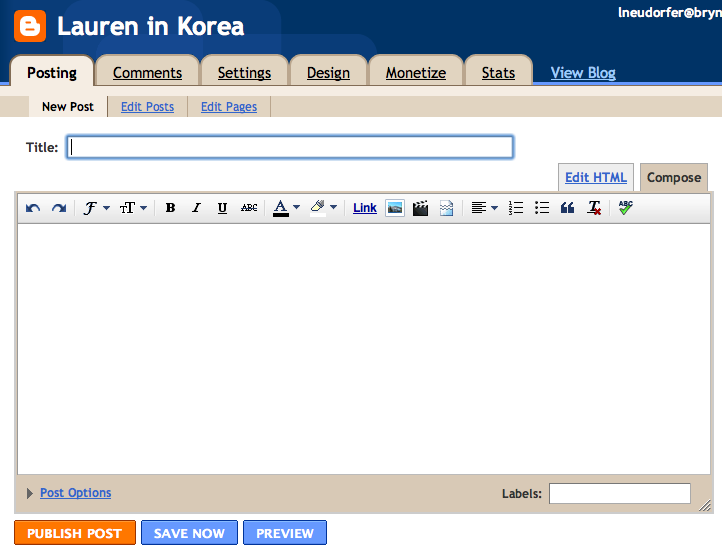Image resolution: width=722 pixels, height=550 pixels.
Task: Insert a jump break
Action: (446, 208)
